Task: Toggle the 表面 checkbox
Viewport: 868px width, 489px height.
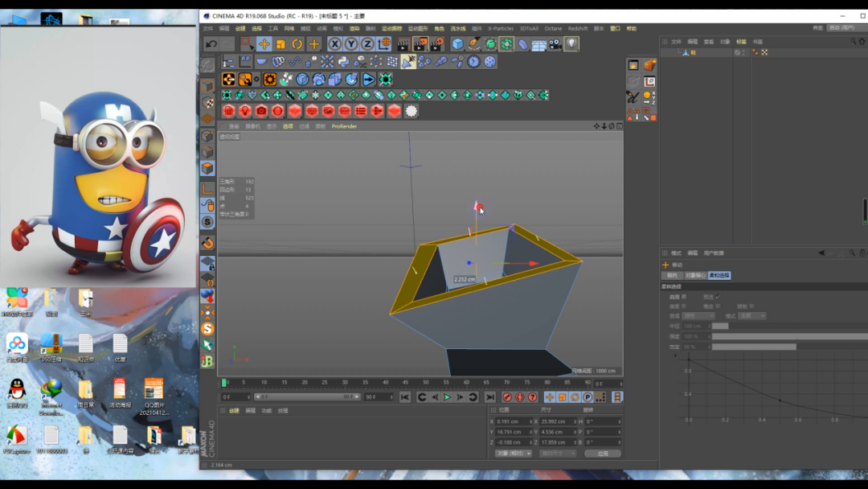Action: point(684,306)
